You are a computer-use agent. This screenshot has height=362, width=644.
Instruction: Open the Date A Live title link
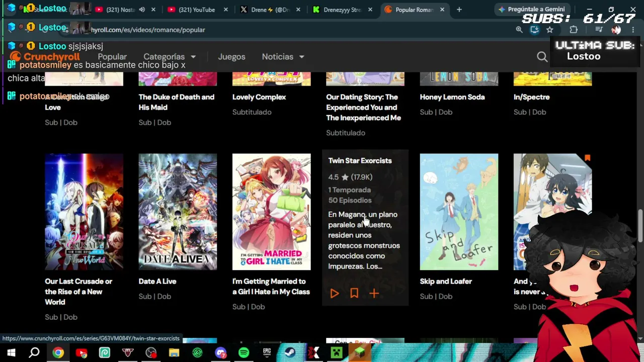coord(157,282)
